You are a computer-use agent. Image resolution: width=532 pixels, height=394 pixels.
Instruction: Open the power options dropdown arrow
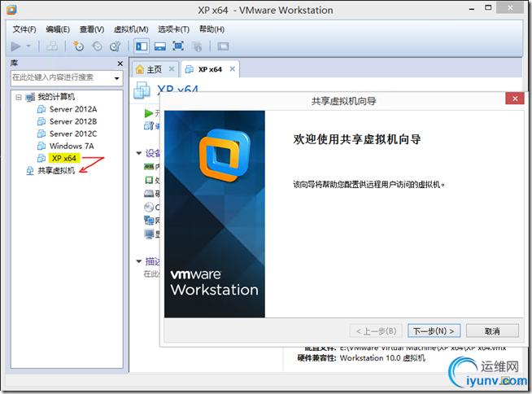[28, 46]
